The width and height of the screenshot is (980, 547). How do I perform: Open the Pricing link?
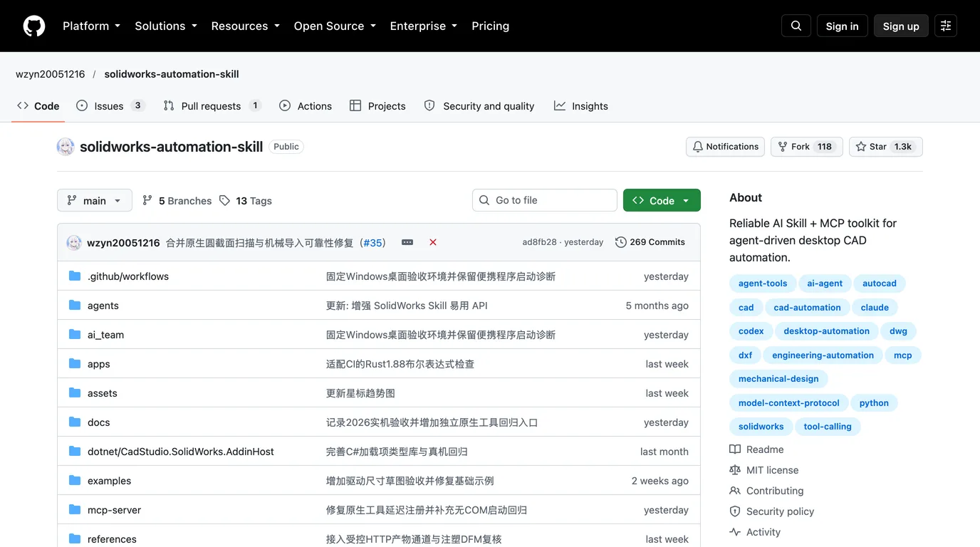(490, 26)
